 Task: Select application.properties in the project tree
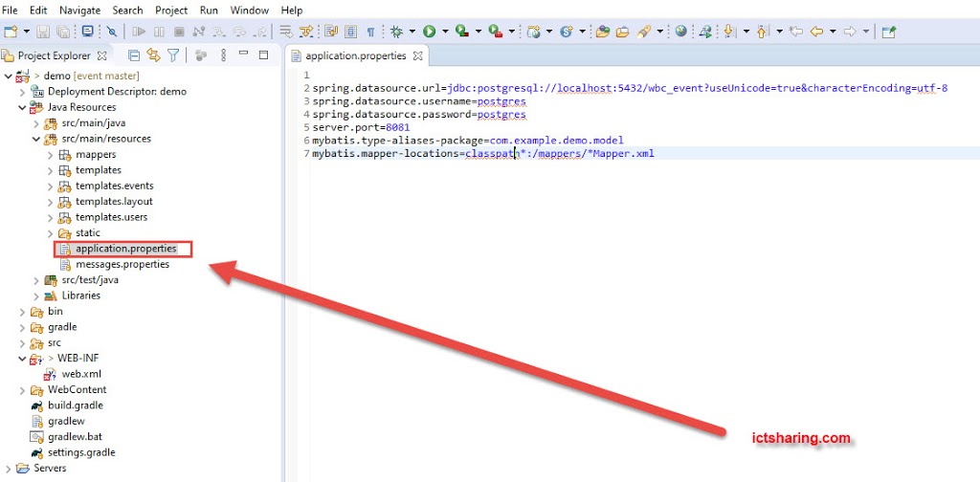point(125,249)
